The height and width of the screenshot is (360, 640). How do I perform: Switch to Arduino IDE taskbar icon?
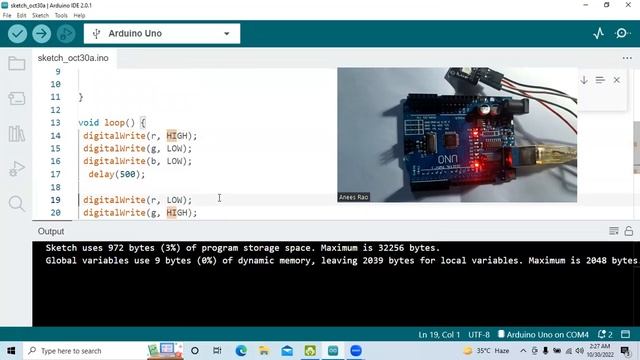coord(333,351)
